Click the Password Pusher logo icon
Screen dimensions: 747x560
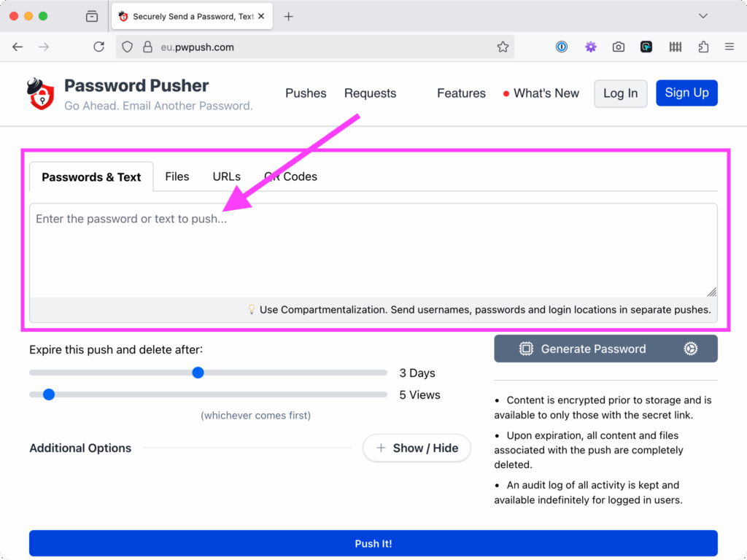tap(42, 94)
